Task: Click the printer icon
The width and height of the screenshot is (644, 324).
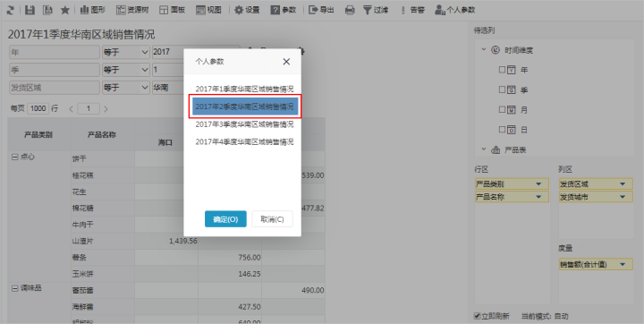Action: click(350, 10)
